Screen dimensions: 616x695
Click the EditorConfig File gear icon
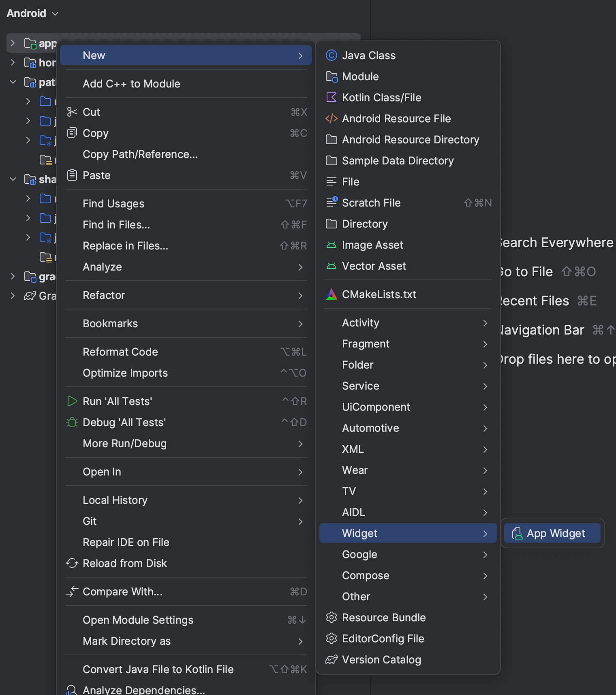click(332, 638)
